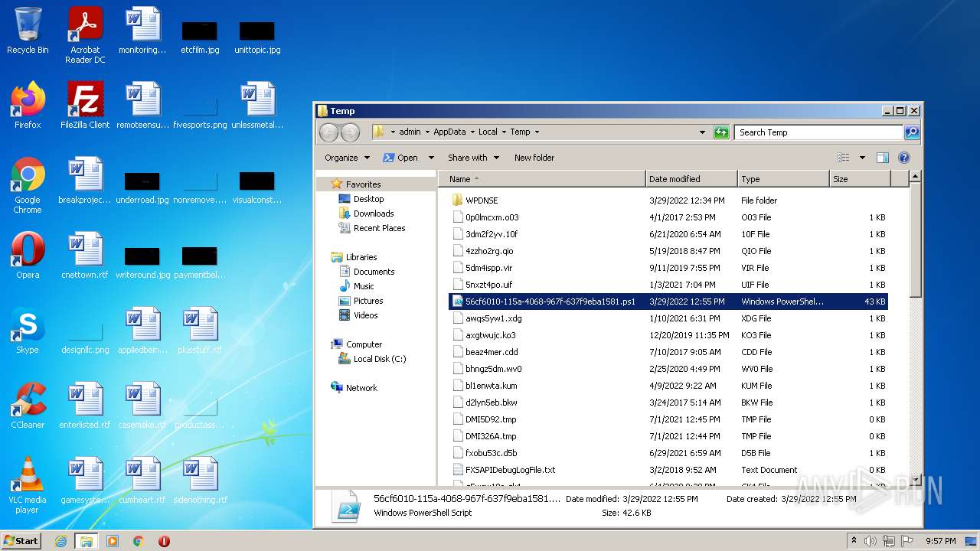Open Firefox desktop shortcut
980x551 pixels.
28,105
